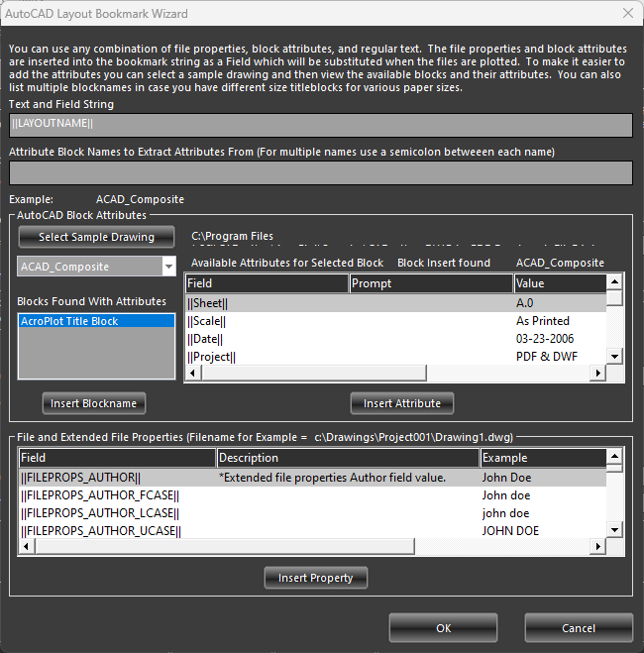The image size is (644, 653).
Task: Click the attributes table horizontal scrollbar thumb
Action: (x=314, y=374)
